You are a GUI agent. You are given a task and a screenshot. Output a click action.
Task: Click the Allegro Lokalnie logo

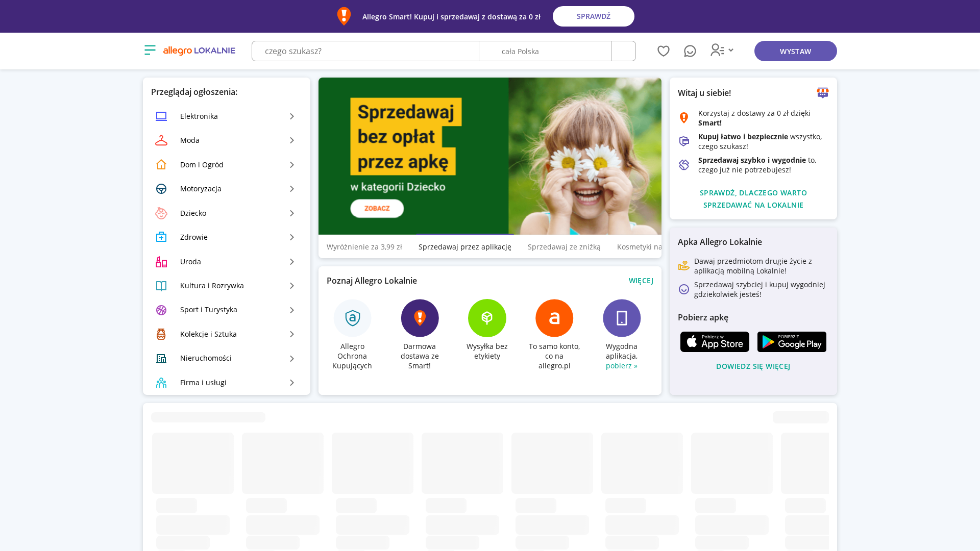(199, 51)
